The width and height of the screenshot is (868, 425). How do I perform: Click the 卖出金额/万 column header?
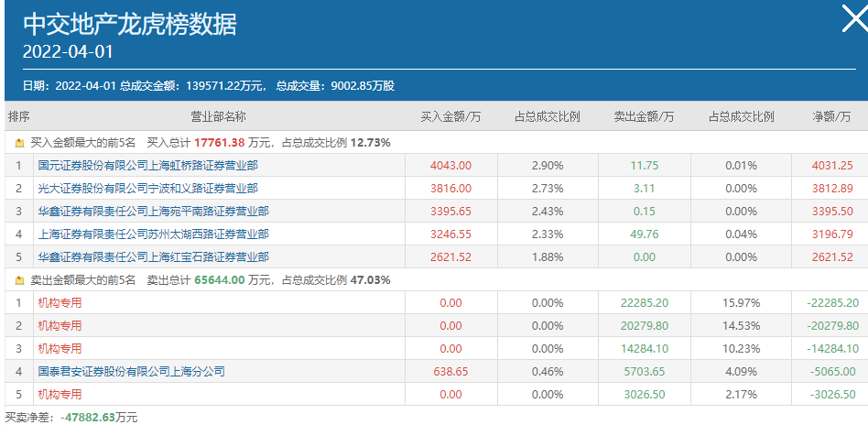pos(644,117)
